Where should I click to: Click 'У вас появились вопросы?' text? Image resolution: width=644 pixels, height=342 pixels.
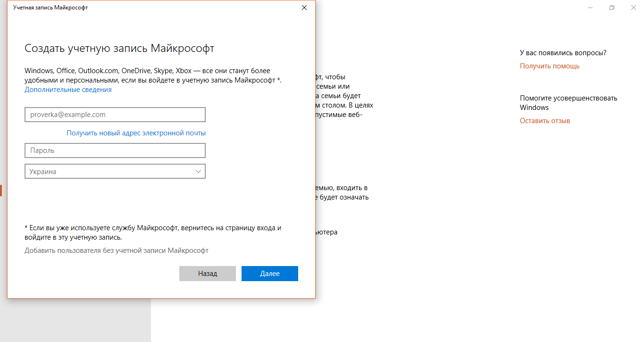click(563, 53)
